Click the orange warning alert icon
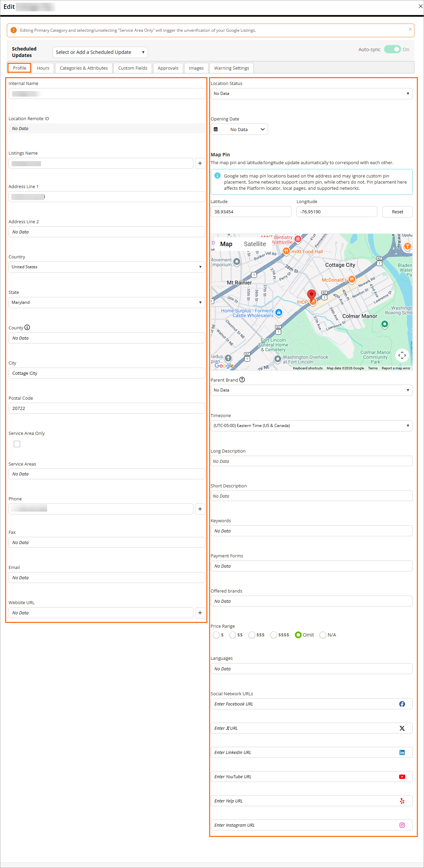 [x=14, y=30]
